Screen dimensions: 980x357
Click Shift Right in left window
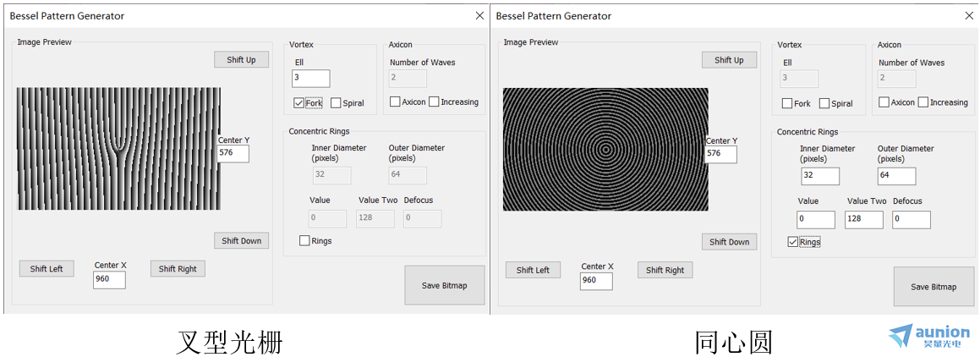coord(178,269)
